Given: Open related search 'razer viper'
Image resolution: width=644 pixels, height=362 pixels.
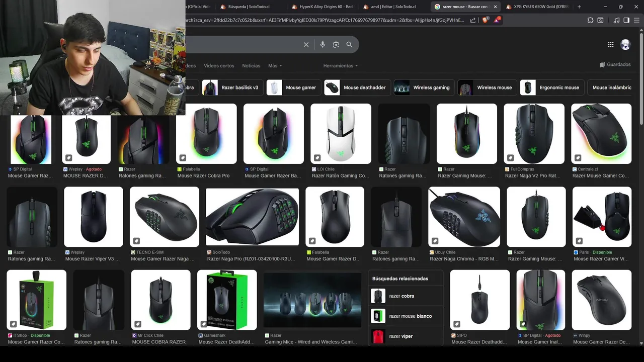Looking at the screenshot, I should [x=406, y=336].
